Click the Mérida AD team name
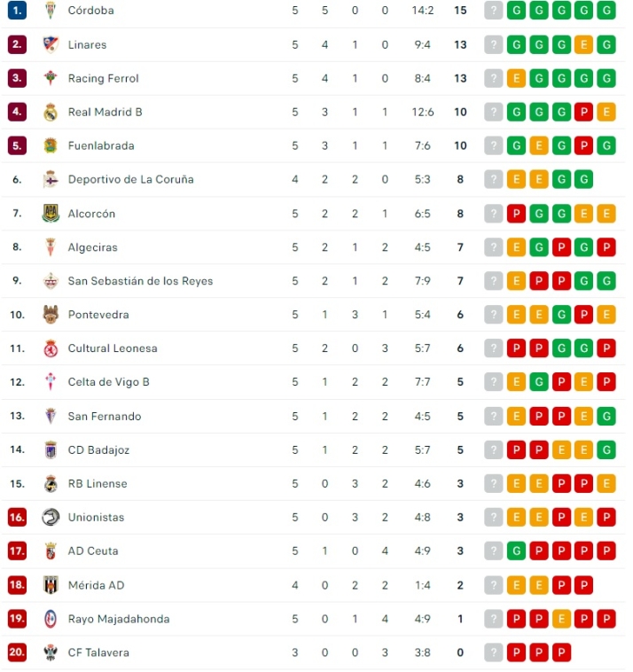 pyautogui.click(x=96, y=585)
